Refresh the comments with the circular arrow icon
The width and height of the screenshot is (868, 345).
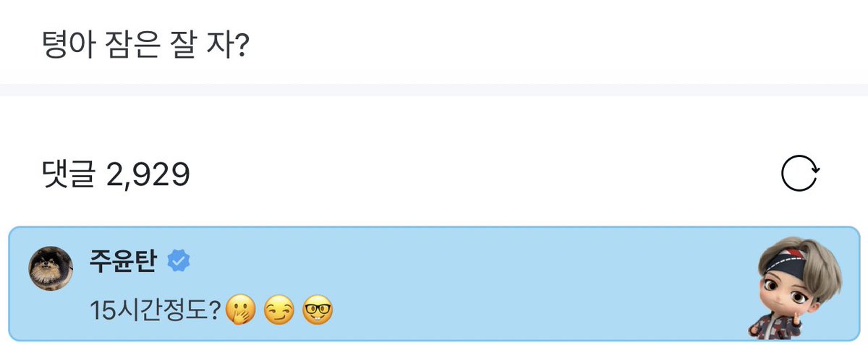click(801, 174)
